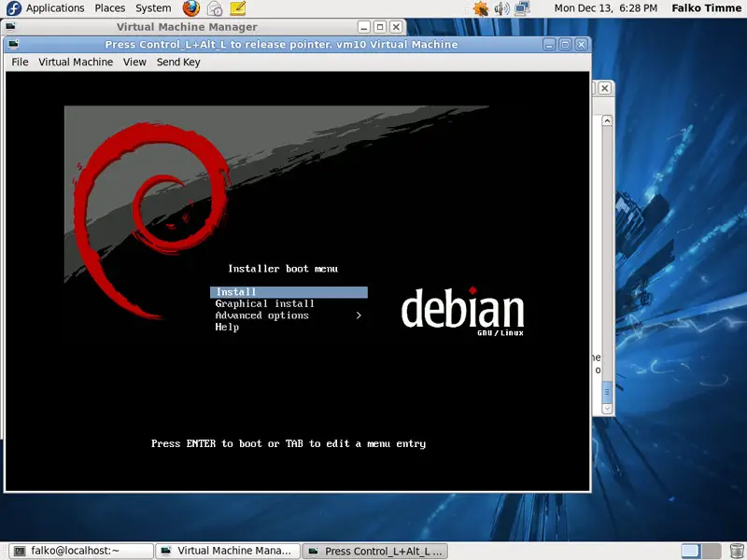The width and height of the screenshot is (747, 560).
Task: Click the software update notification icon
Action: 480,8
